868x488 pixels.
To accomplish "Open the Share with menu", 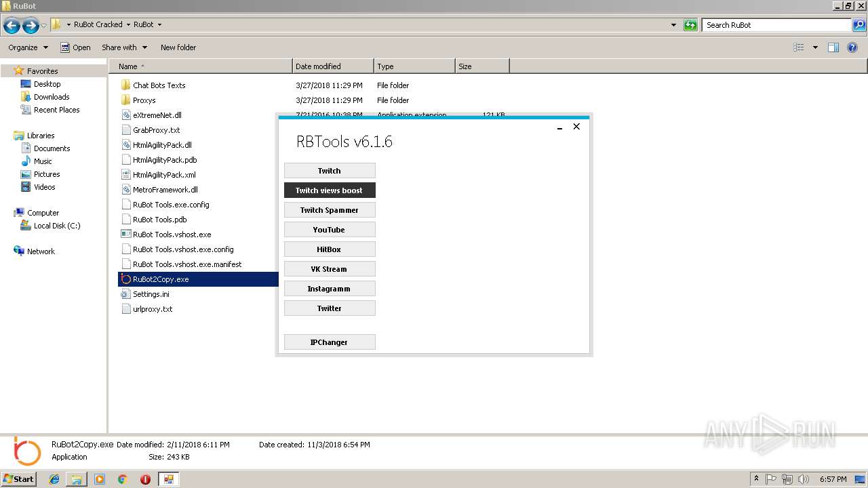I will (x=123, y=47).
